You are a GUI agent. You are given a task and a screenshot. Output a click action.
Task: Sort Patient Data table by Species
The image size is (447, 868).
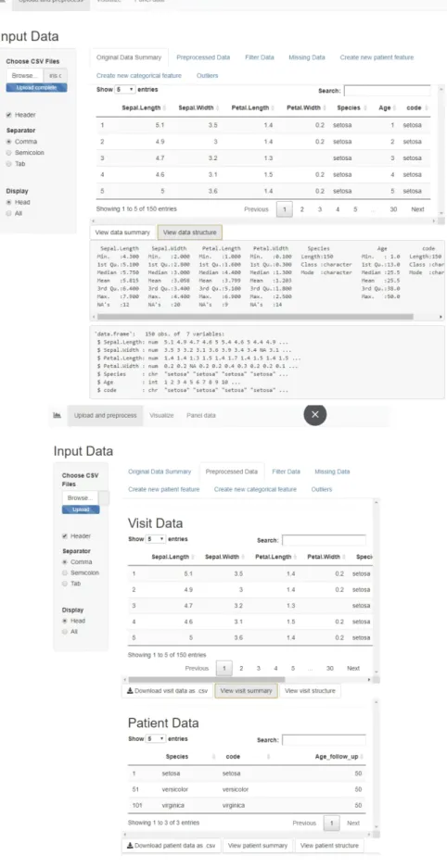[190, 756]
